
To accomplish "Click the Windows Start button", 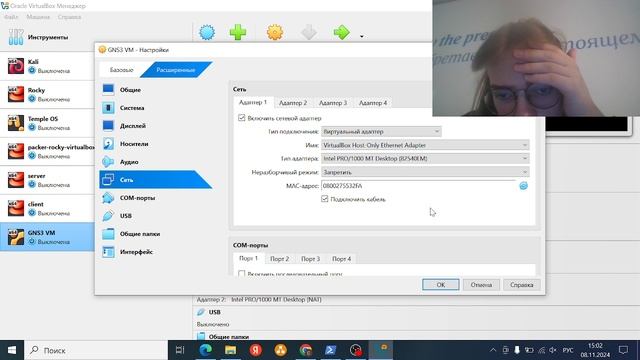I will coord(12,350).
